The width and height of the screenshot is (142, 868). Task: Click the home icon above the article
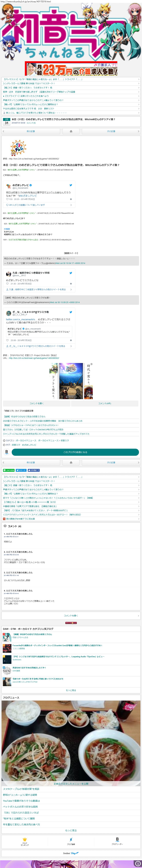tap(71, 131)
